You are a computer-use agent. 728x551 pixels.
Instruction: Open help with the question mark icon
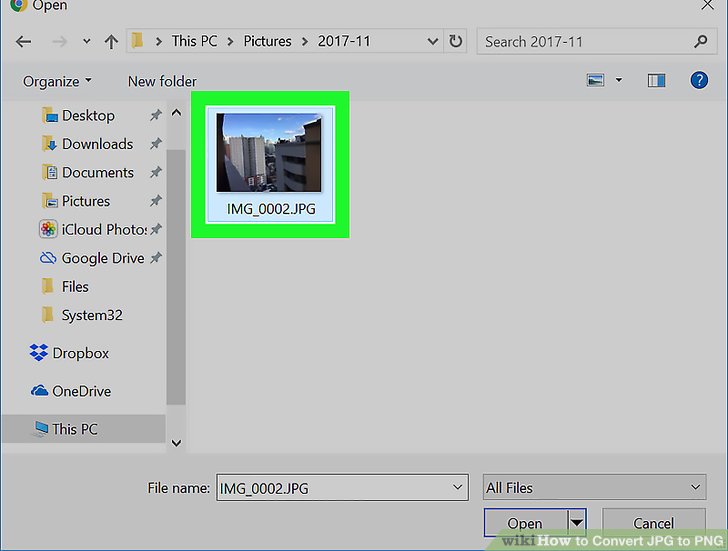pyautogui.click(x=699, y=80)
